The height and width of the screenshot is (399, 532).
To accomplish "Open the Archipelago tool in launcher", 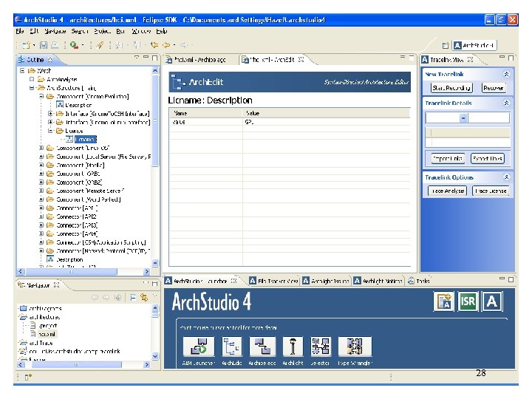I will pyautogui.click(x=262, y=346).
